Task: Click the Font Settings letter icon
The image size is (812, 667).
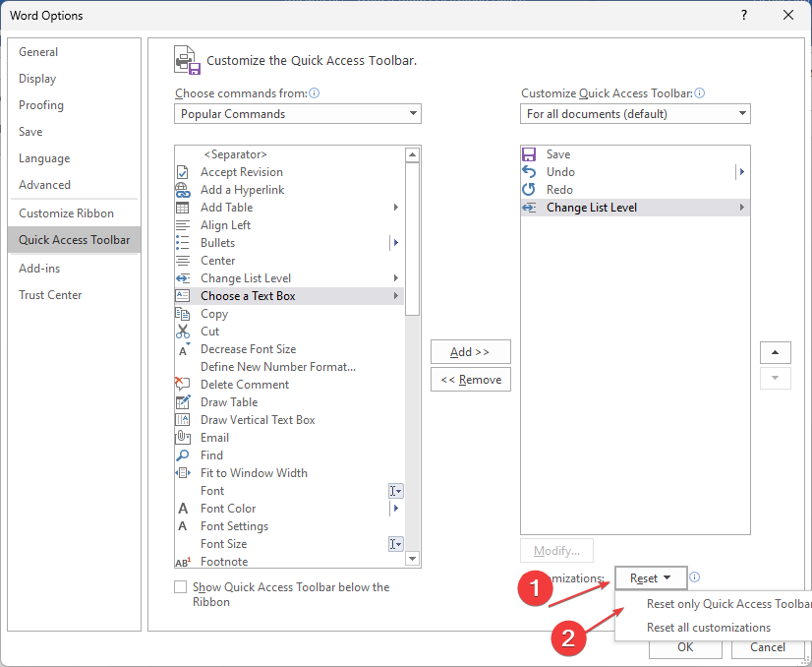Action: (x=182, y=526)
